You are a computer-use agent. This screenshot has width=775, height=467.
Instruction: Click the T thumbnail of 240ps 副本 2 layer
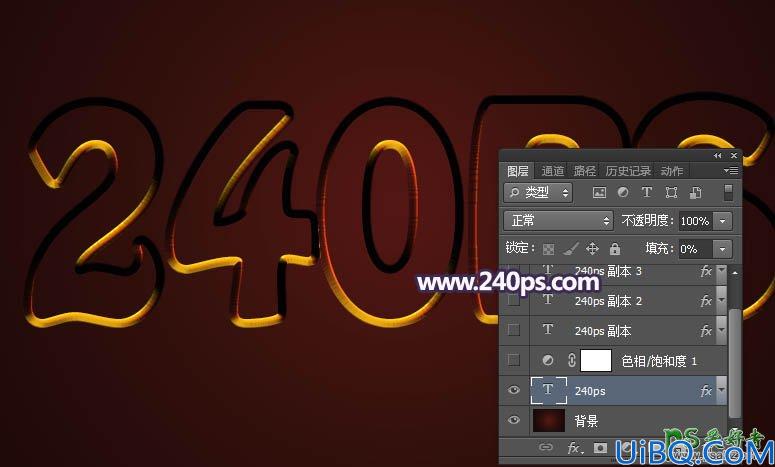point(548,299)
